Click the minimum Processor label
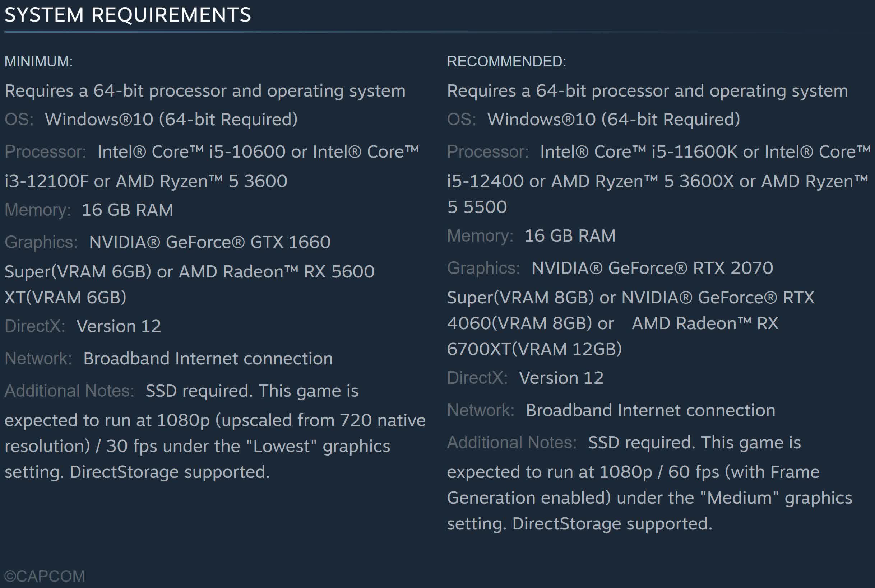875x588 pixels. click(x=45, y=152)
